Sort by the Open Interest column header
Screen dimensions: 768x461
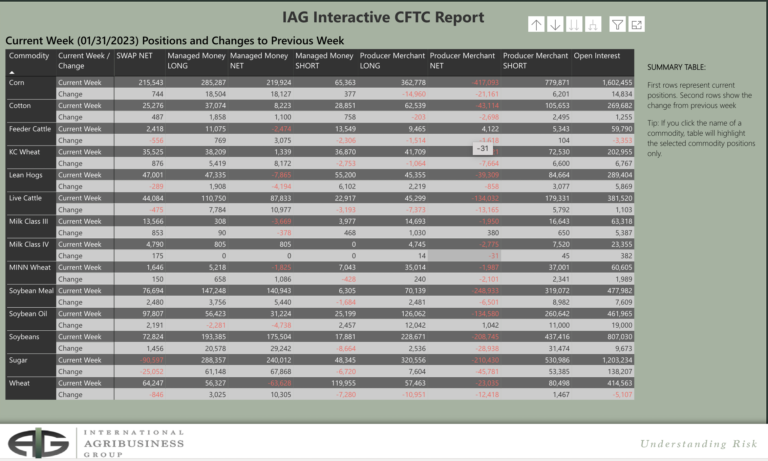coord(597,56)
